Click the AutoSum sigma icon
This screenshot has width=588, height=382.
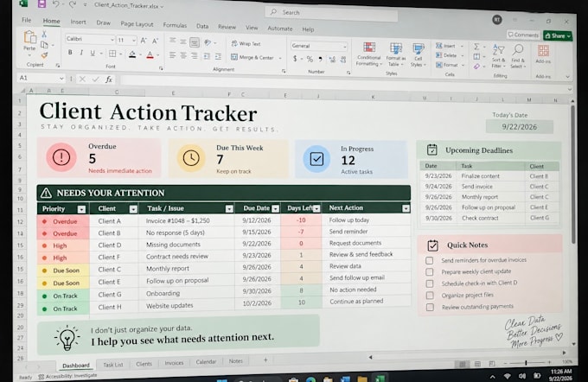click(x=476, y=47)
